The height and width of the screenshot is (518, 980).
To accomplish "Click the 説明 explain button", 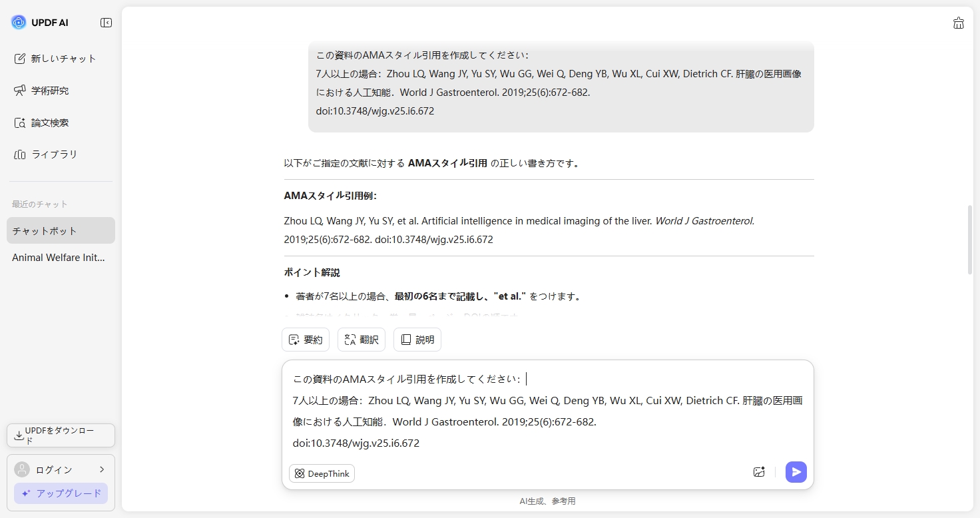I will [417, 340].
